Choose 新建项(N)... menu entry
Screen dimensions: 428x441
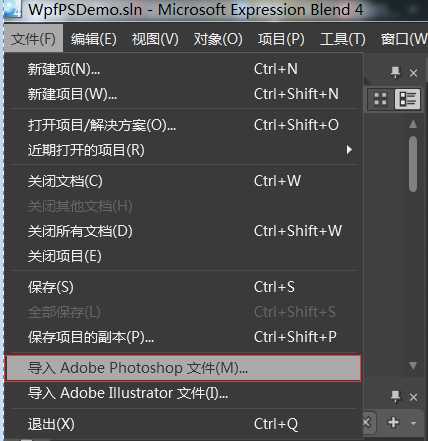pos(183,69)
